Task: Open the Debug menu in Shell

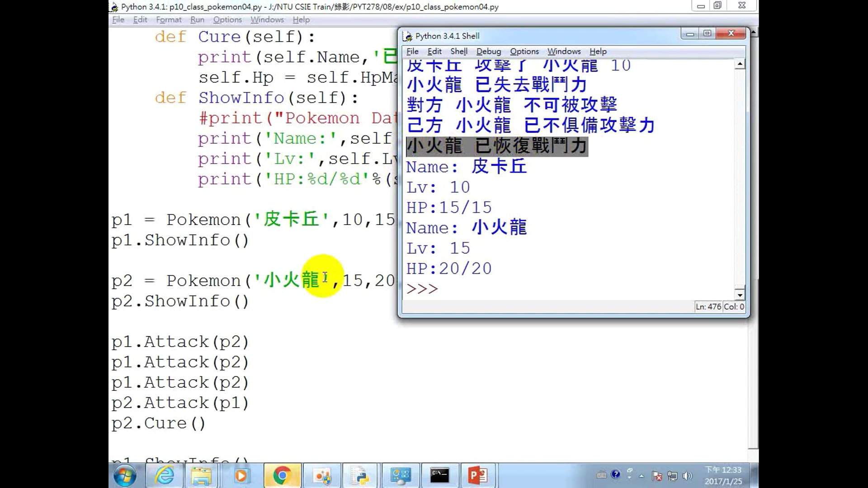Action: (488, 52)
